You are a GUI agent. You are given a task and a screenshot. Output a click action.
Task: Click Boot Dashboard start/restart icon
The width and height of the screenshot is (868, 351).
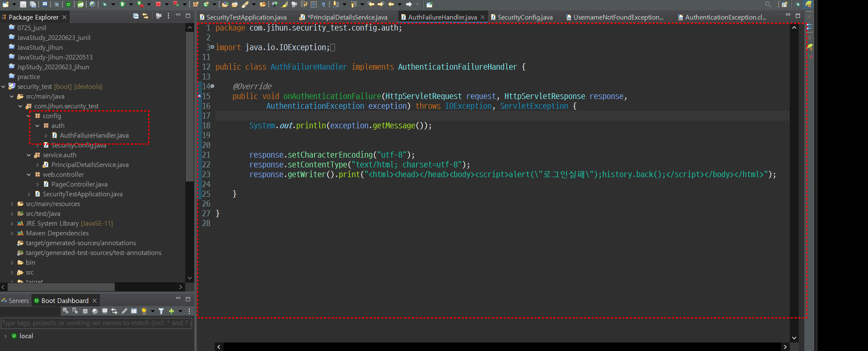coord(65,311)
